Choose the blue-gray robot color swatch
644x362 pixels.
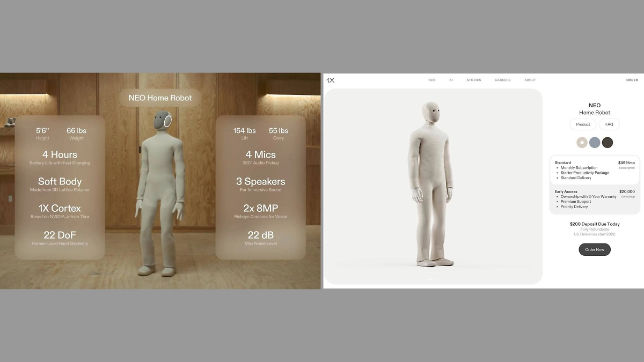595,143
